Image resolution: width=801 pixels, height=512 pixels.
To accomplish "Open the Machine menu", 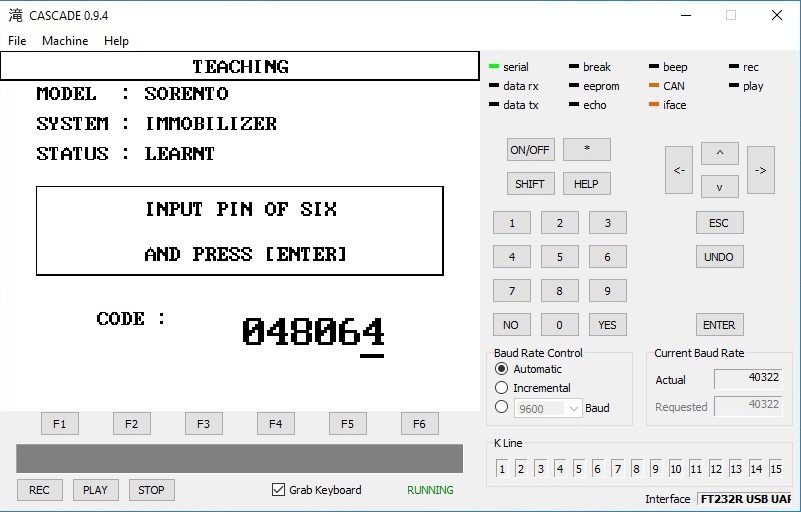I will click(x=65, y=41).
